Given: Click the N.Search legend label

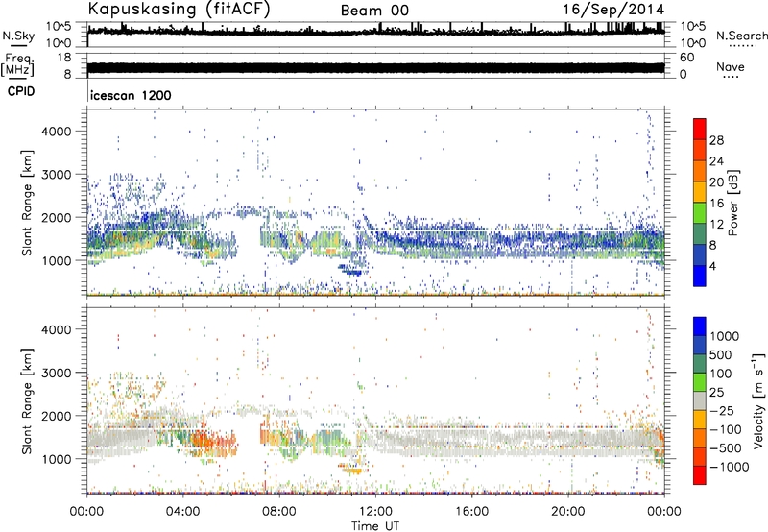Looking at the screenshot, I should (x=741, y=36).
